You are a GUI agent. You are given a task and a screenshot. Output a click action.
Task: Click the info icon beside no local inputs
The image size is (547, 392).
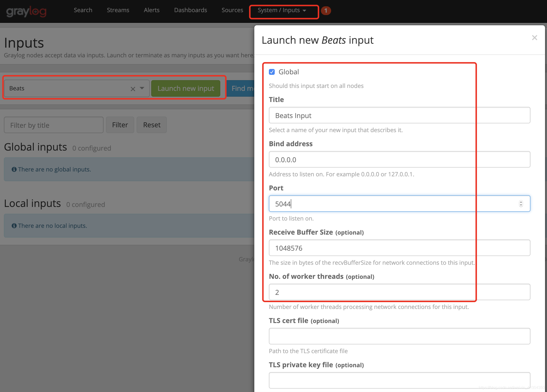[x=14, y=226]
